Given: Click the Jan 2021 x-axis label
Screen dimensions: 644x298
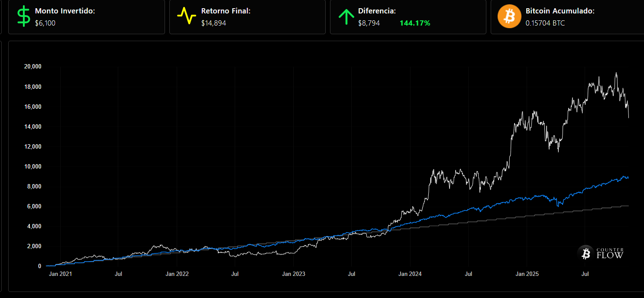Looking at the screenshot, I should (x=60, y=274).
